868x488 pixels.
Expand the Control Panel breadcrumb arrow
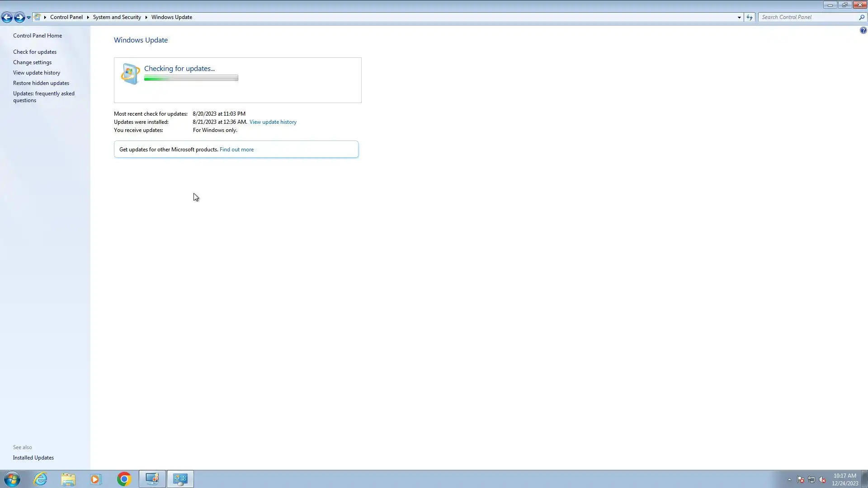pos(88,17)
